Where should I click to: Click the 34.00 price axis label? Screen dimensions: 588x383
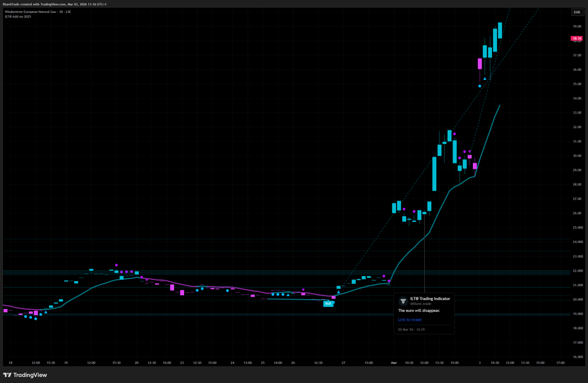pyautogui.click(x=576, y=99)
